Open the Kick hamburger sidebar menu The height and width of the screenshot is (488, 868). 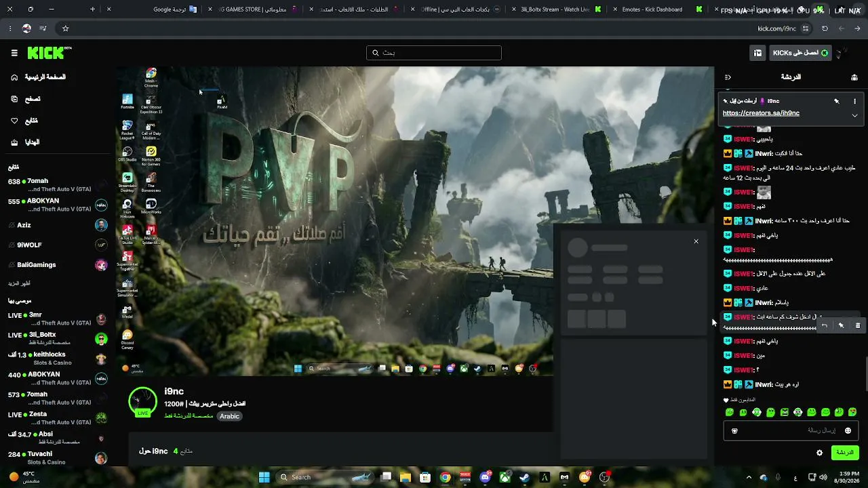point(14,53)
